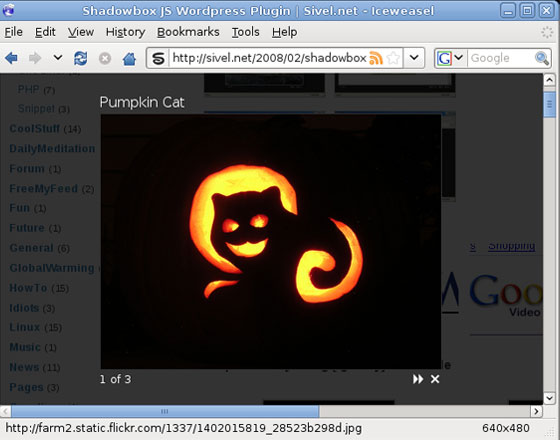Click the Back navigation arrow
The height and width of the screenshot is (440, 560).
point(11,58)
